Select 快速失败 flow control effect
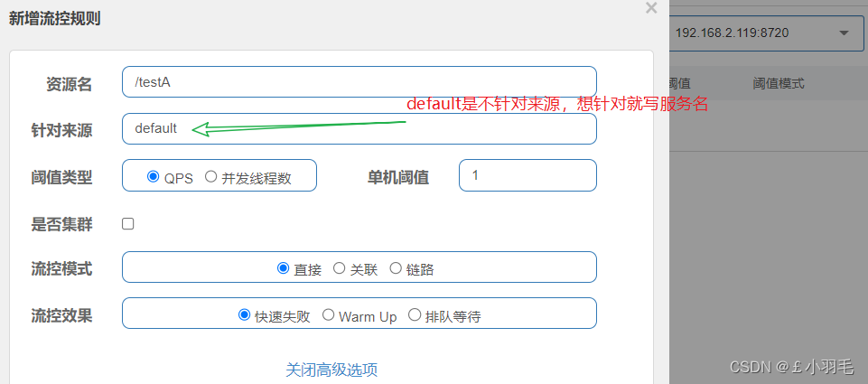The height and width of the screenshot is (384, 868). click(244, 314)
